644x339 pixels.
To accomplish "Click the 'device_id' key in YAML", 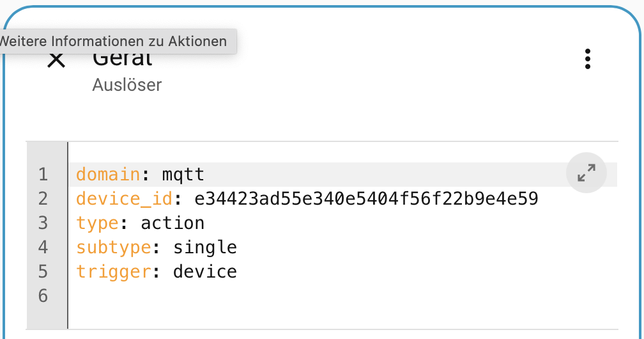I will point(124,199).
